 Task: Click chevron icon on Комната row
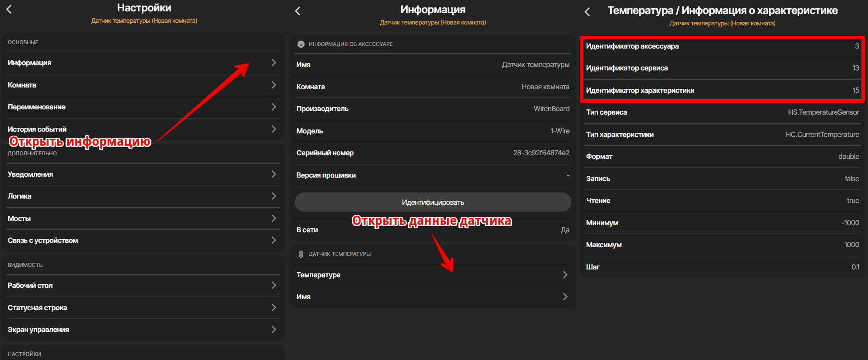pos(273,85)
